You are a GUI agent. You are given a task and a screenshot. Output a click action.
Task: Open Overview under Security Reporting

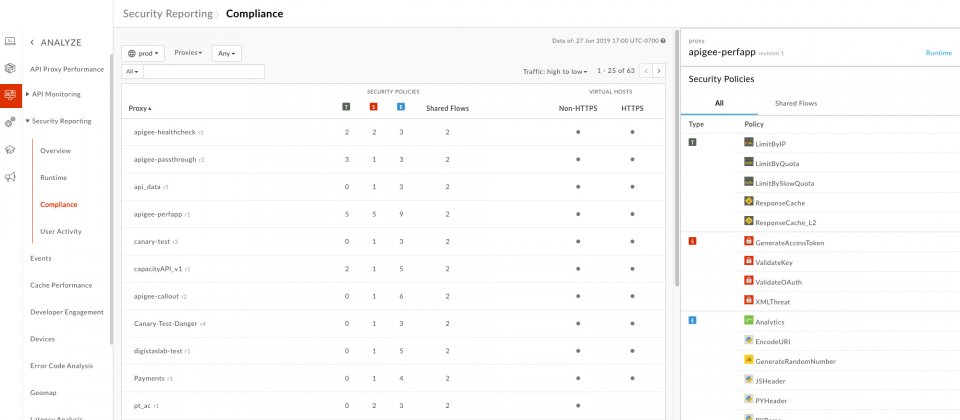click(56, 151)
